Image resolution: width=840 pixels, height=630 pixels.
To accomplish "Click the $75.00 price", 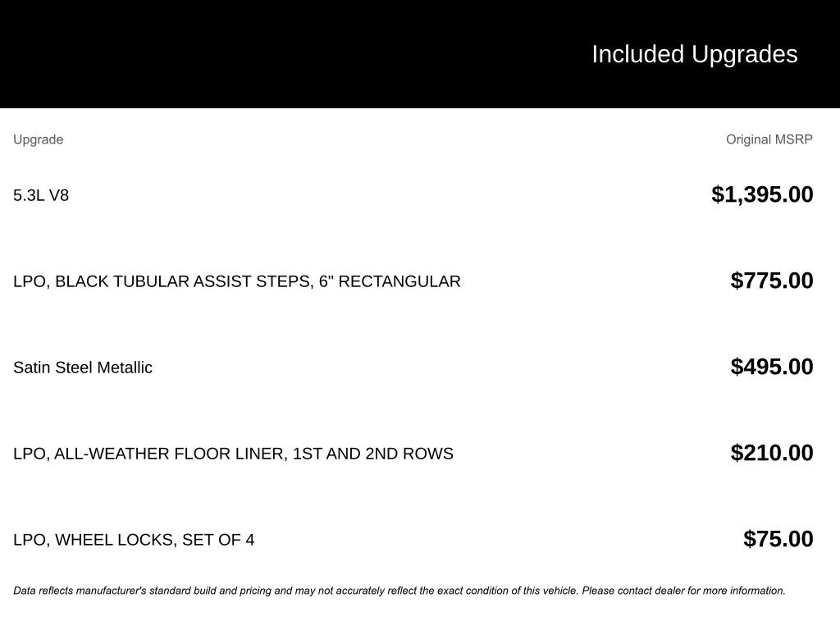I will click(x=778, y=539).
